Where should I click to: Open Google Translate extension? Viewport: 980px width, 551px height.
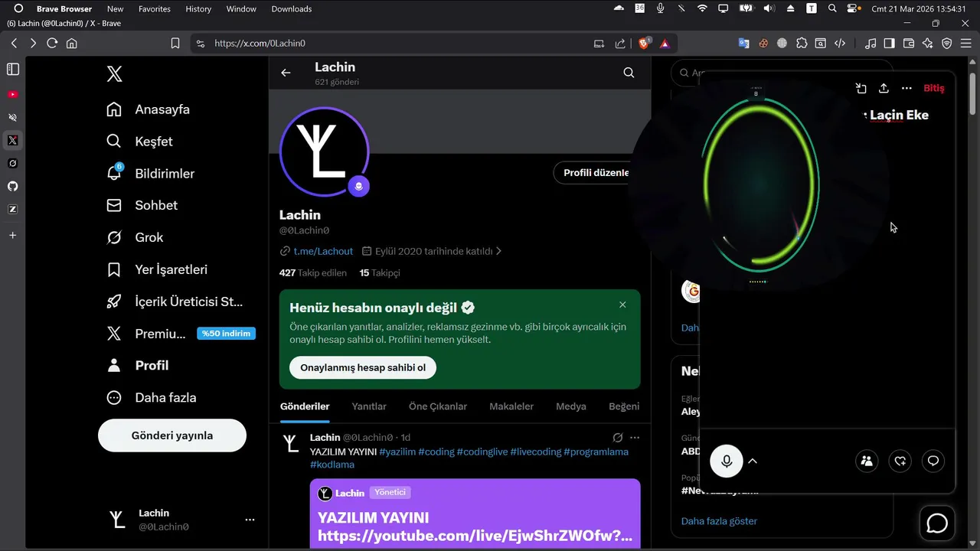[x=743, y=44]
